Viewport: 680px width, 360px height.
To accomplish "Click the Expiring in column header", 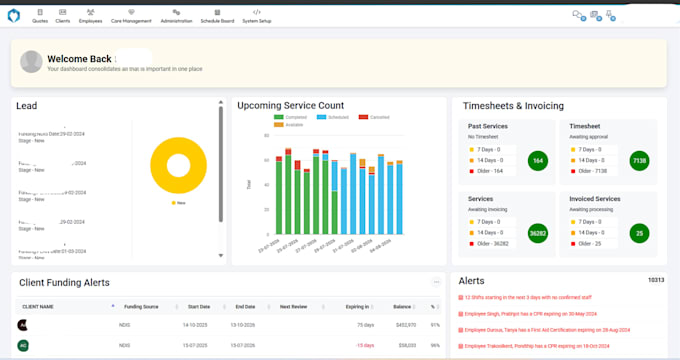I will coord(357,307).
